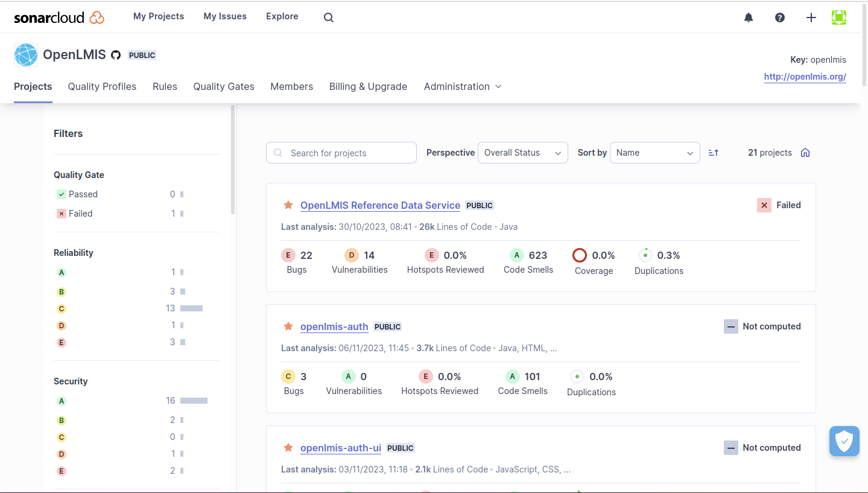Open the OpenLMIS GitHub icon

[x=116, y=55]
